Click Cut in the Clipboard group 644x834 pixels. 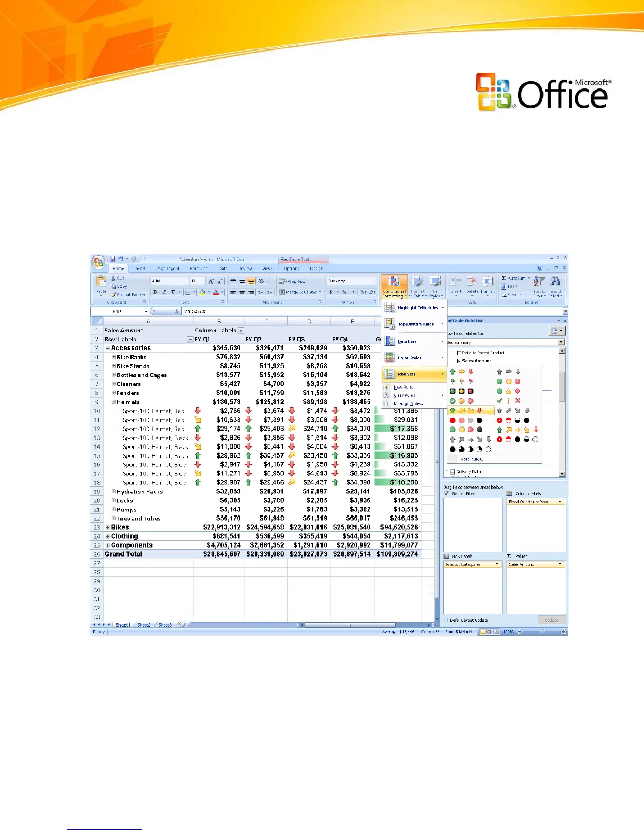pyautogui.click(x=118, y=278)
